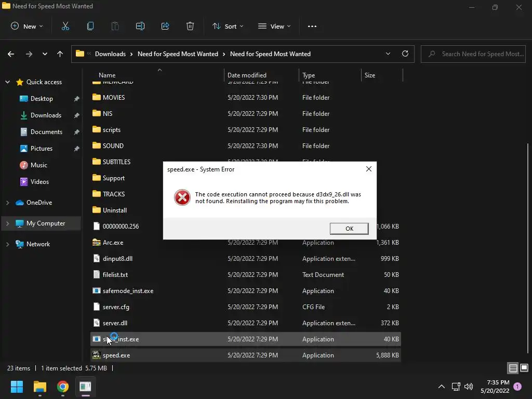Show hidden system tray icons
Screen dimensions: 532x399
click(x=442, y=387)
